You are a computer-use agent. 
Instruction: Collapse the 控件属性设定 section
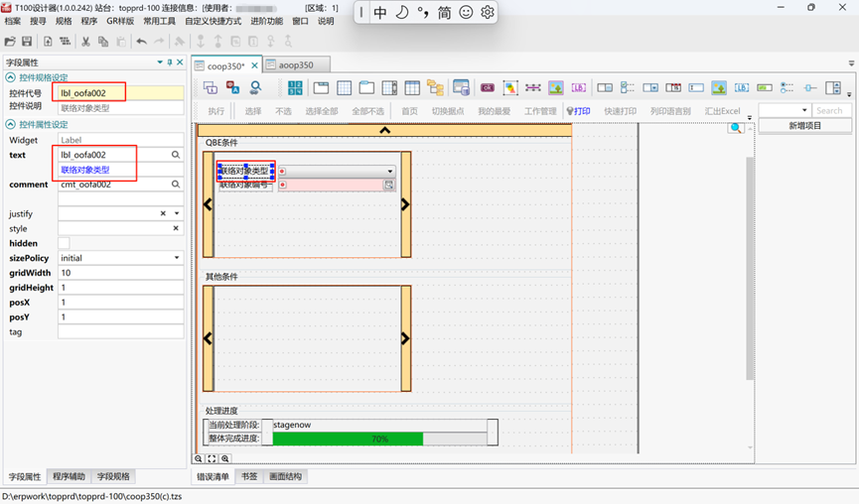click(10, 124)
